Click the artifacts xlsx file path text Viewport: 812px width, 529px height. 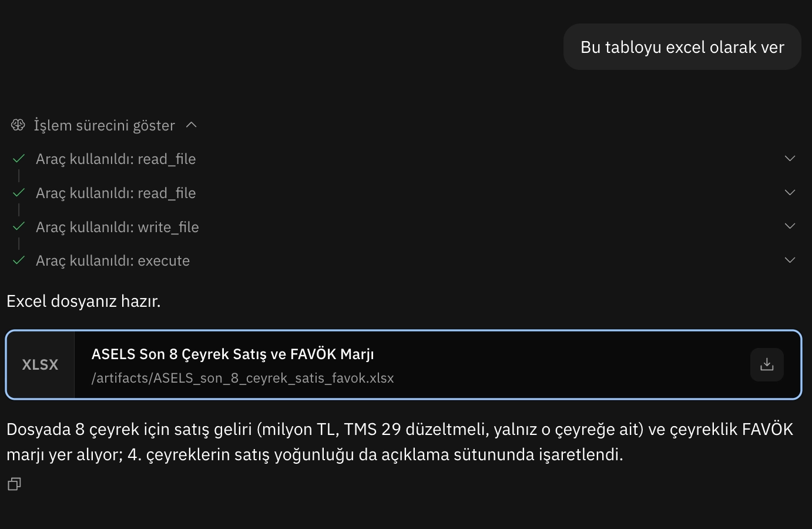click(243, 378)
